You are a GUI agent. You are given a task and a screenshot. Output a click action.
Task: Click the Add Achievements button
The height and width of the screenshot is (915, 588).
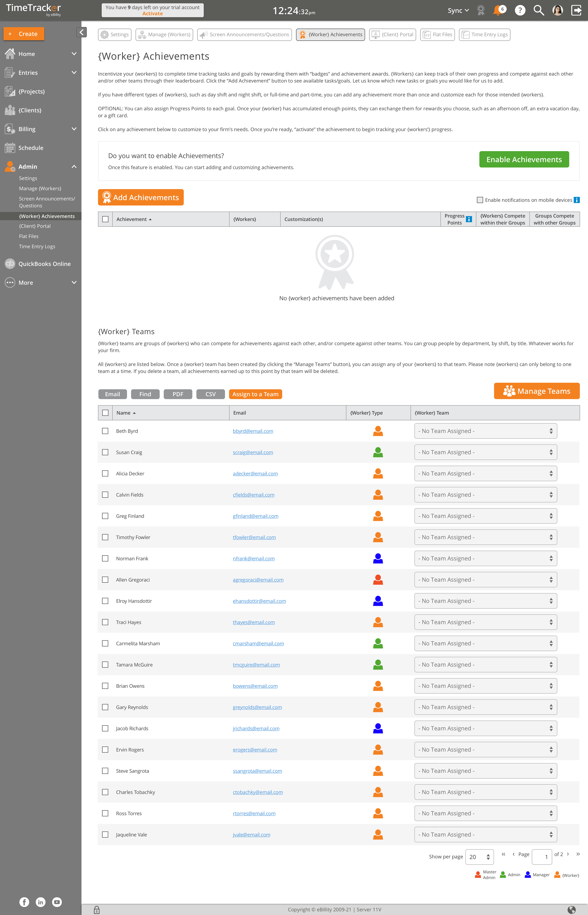pyautogui.click(x=141, y=197)
